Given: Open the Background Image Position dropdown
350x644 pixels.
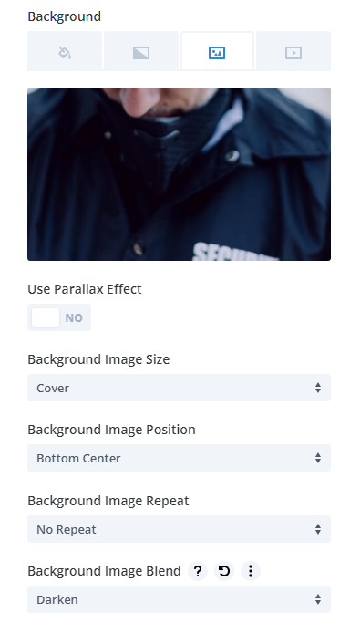Looking at the screenshot, I should click(179, 458).
